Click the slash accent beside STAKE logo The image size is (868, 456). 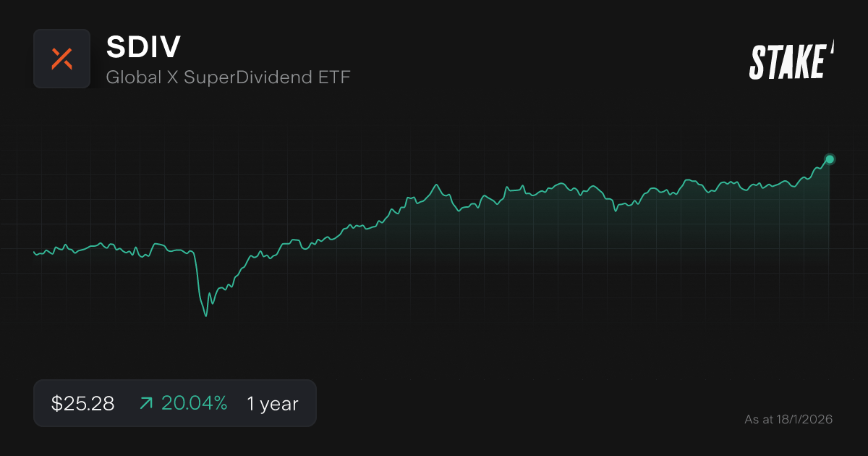[x=832, y=48]
